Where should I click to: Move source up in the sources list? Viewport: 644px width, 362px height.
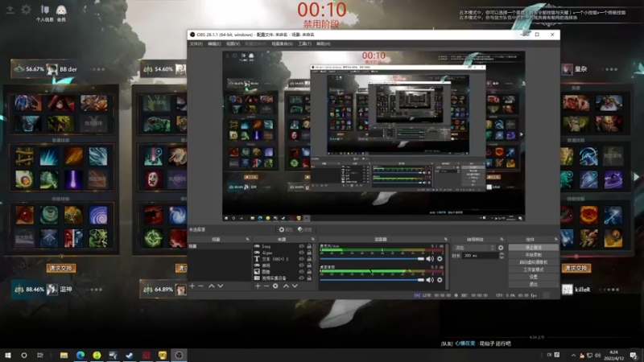click(x=286, y=286)
